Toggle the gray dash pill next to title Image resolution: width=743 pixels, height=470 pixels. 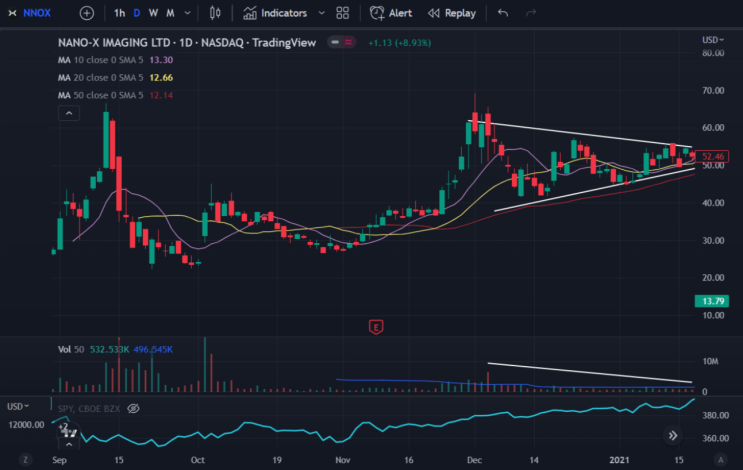335,43
